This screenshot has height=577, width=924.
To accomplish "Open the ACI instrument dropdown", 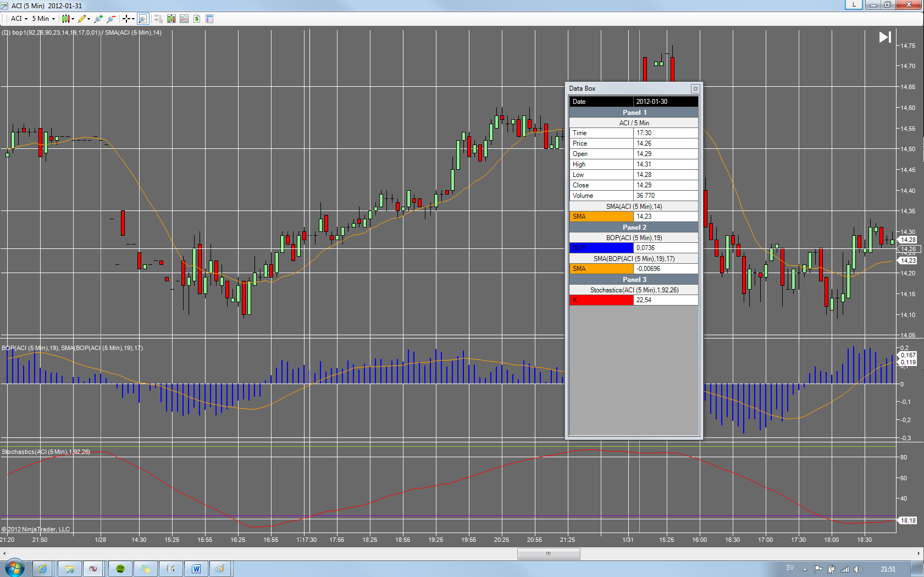I will [19, 19].
